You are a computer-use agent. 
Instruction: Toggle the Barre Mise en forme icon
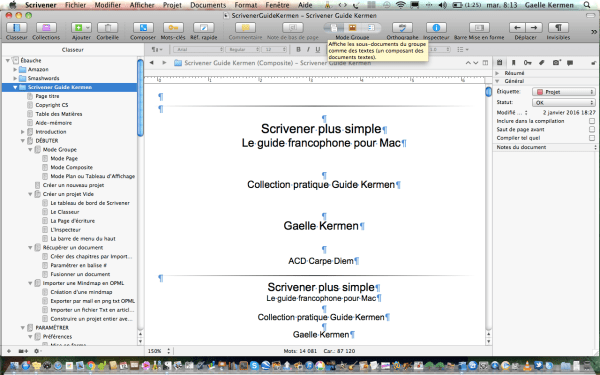click(x=479, y=28)
